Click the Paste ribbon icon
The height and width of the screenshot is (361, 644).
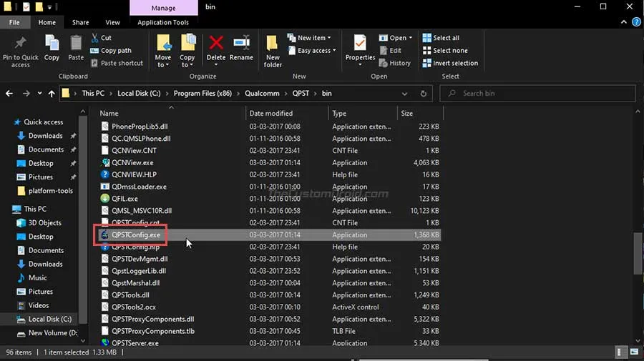point(76,43)
